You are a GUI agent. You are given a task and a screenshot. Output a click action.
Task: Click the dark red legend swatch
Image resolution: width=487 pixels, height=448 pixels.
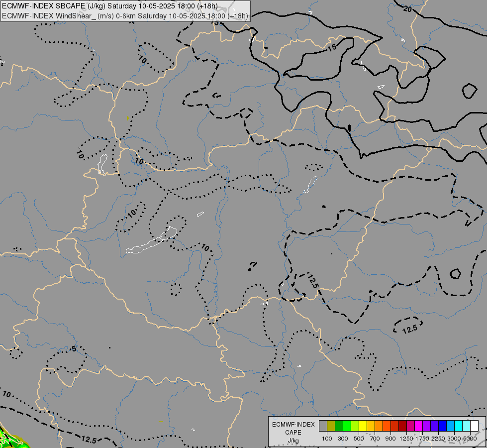pyautogui.click(x=403, y=426)
